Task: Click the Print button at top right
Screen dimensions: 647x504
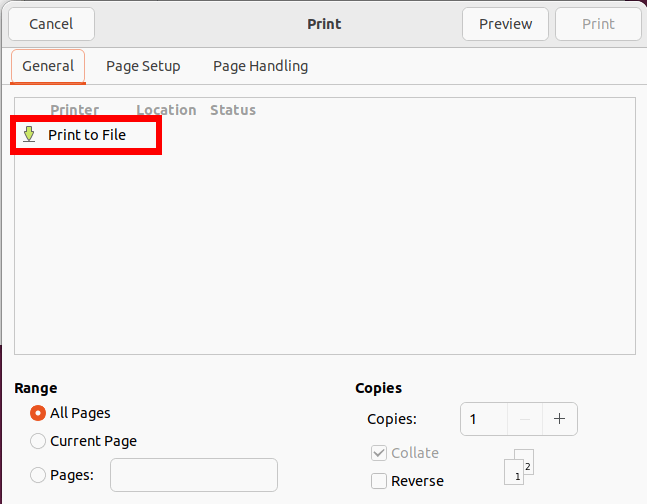Action: (x=598, y=24)
